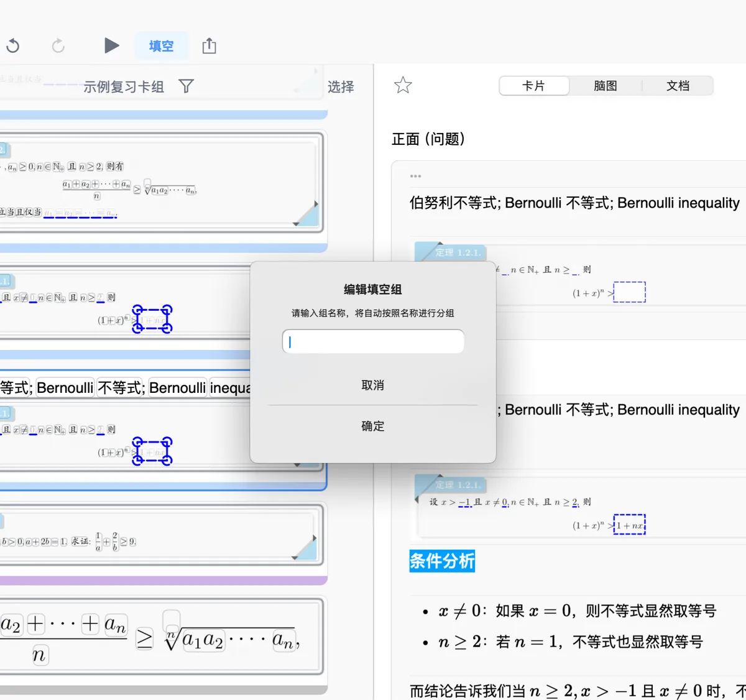The height and width of the screenshot is (700, 746).
Task: Click the redo arrow icon
Action: (x=58, y=45)
